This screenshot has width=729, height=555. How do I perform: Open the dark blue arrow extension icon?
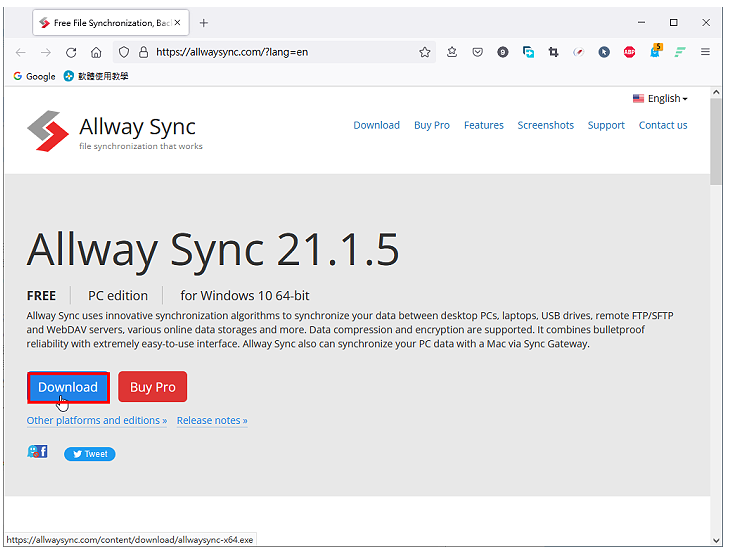pos(604,52)
